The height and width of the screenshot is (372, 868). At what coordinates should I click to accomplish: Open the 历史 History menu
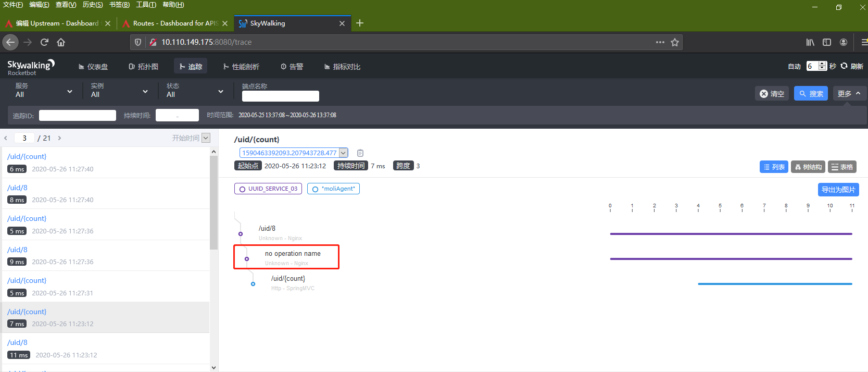pos(93,5)
